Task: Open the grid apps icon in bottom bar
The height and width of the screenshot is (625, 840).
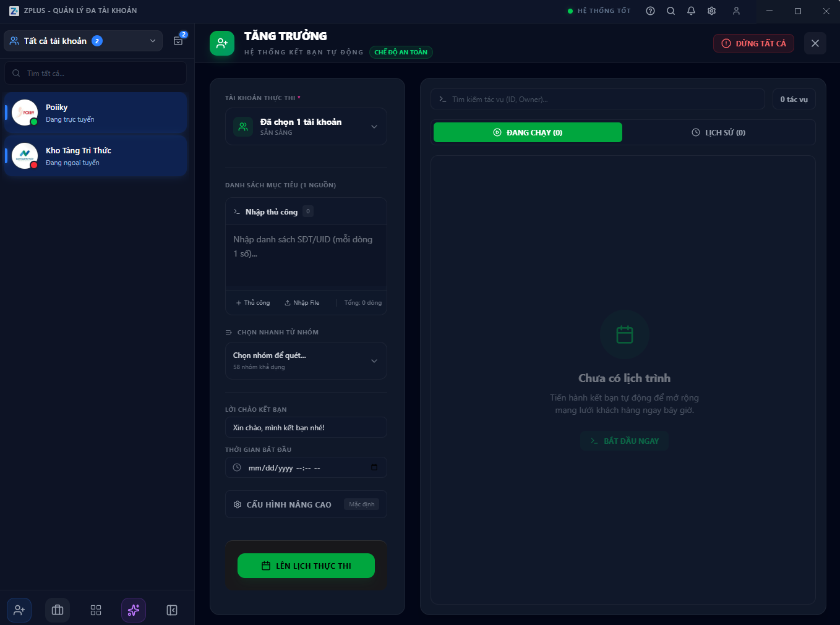Action: [96, 610]
